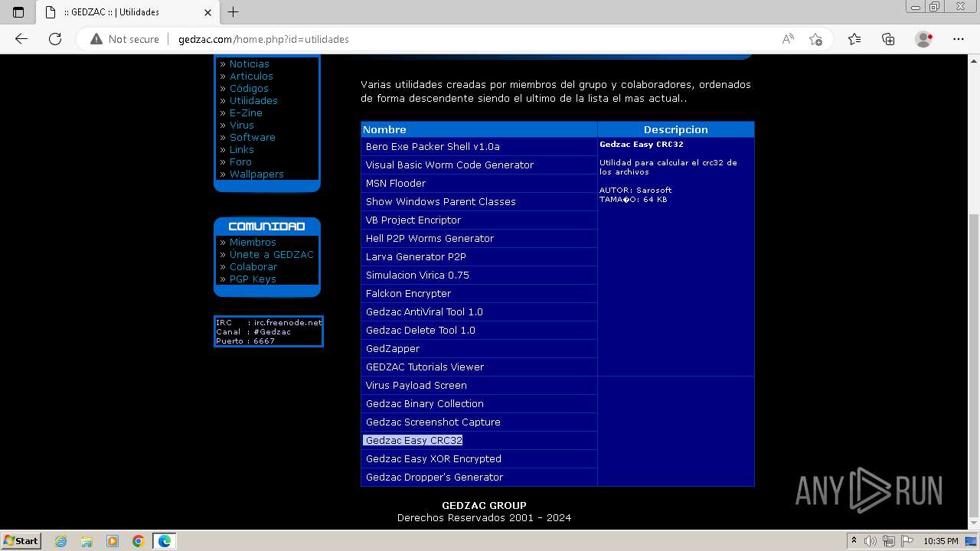
Task: Click the Descripcion column header
Action: (x=676, y=129)
